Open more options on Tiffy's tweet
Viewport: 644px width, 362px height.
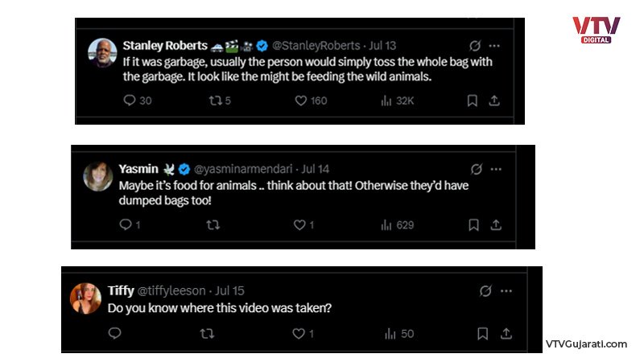[x=506, y=291]
